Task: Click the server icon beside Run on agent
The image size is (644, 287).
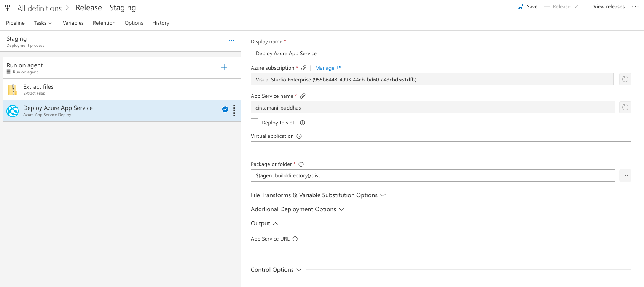Action: [9, 72]
